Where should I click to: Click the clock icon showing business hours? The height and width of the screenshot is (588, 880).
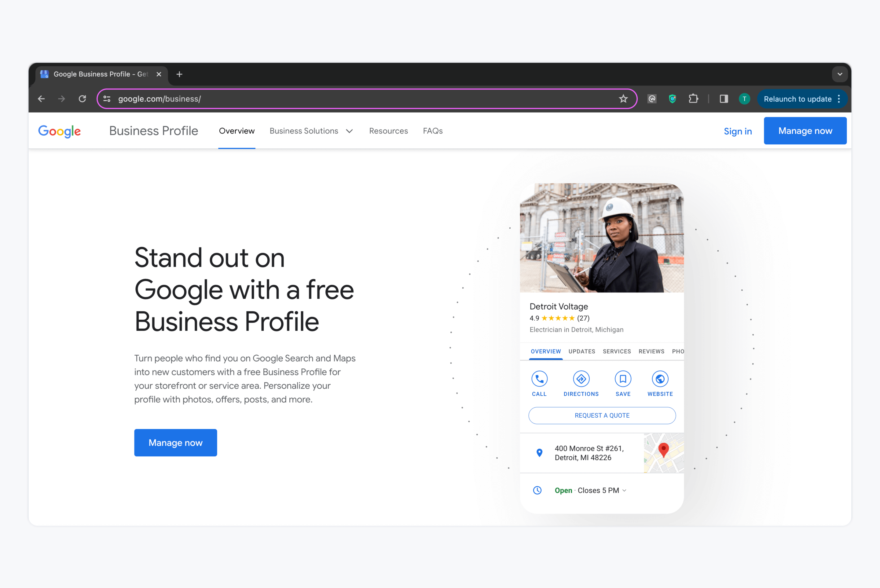coord(538,490)
